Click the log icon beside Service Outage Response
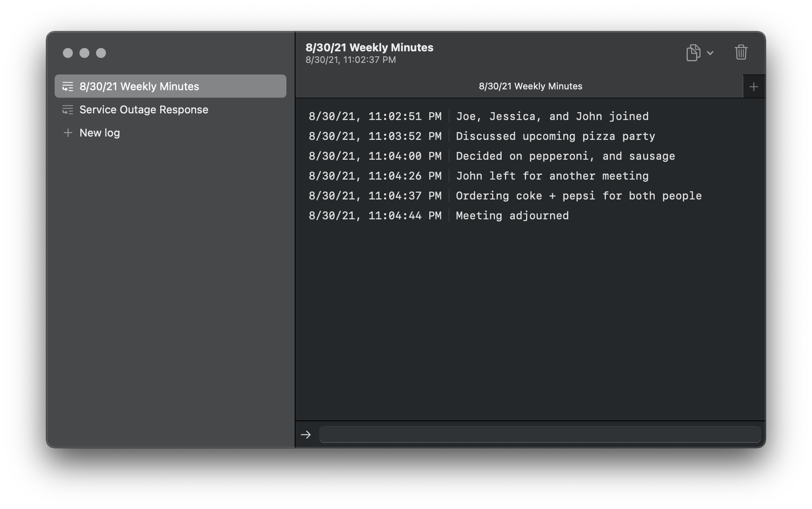The height and width of the screenshot is (509, 812). (x=68, y=110)
